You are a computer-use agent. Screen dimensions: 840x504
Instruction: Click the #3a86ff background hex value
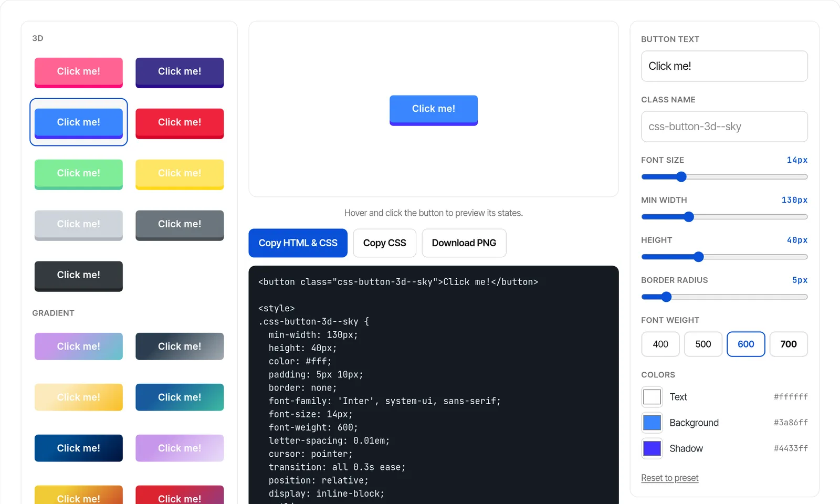click(791, 423)
